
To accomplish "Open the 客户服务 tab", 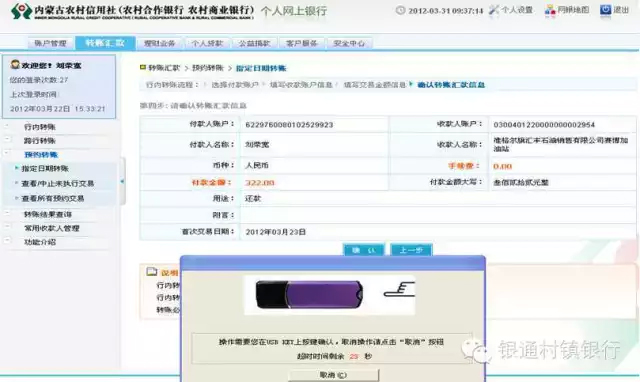I will (302, 43).
